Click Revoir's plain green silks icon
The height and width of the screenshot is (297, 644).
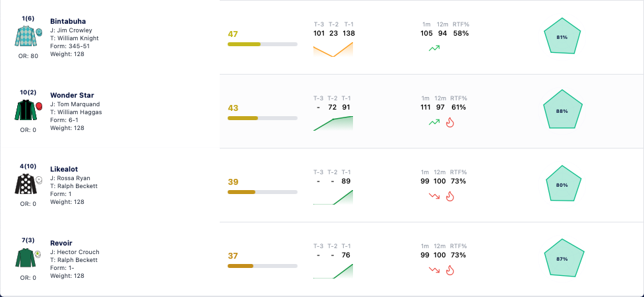pos(26,258)
